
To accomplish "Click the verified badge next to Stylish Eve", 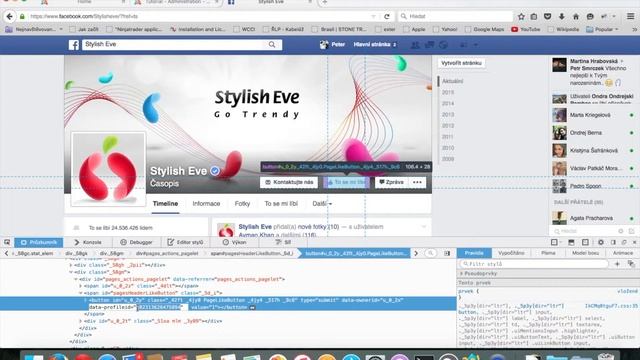I will pyautogui.click(x=215, y=171).
